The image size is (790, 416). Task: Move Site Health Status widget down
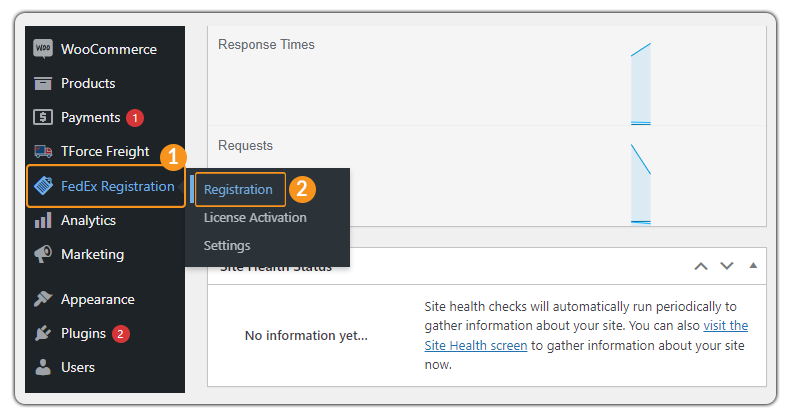pyautogui.click(x=727, y=266)
